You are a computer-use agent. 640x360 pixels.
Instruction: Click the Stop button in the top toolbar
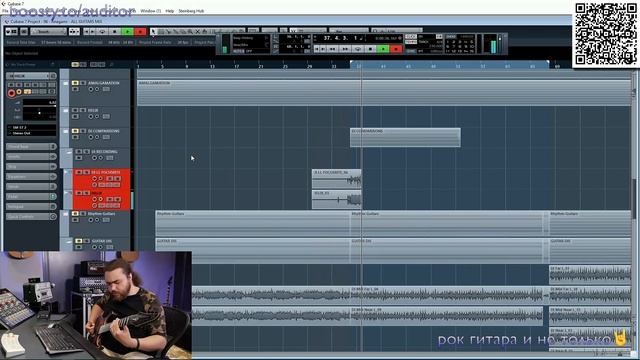tap(115, 31)
